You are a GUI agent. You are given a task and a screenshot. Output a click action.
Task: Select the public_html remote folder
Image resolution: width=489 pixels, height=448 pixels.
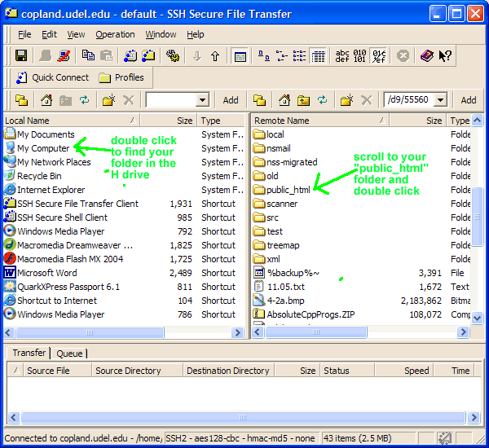[289, 190]
